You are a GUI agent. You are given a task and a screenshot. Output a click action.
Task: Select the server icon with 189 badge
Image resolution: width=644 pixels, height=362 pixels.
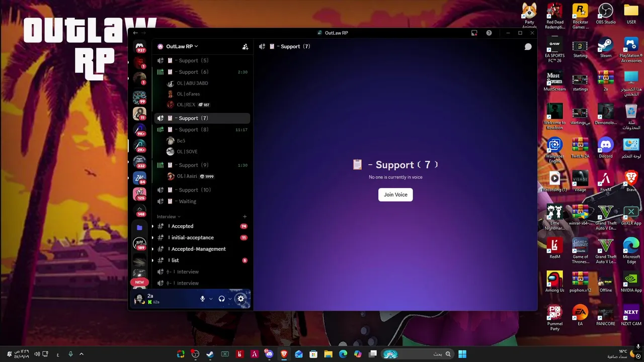[x=139, y=244]
